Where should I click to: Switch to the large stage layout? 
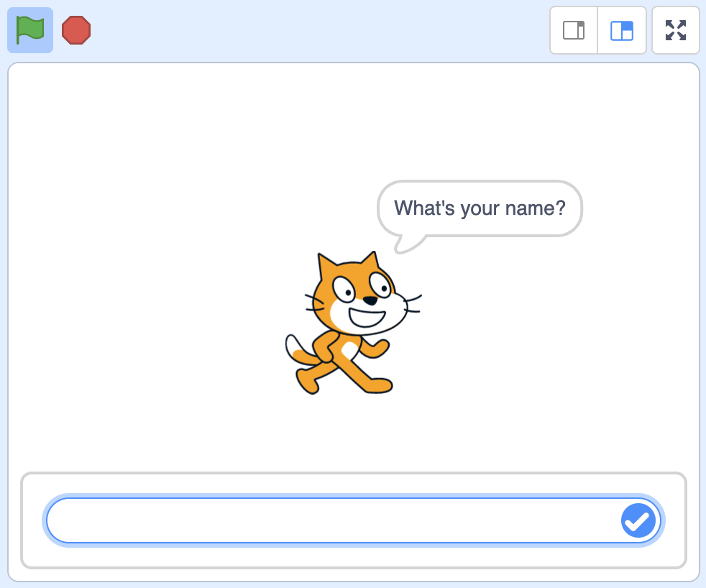[x=621, y=30]
